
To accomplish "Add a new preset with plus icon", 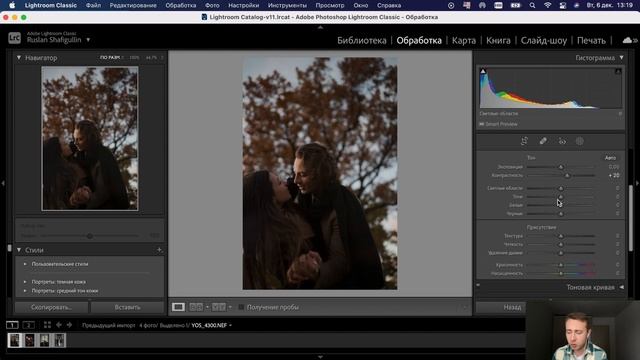I will [x=159, y=250].
